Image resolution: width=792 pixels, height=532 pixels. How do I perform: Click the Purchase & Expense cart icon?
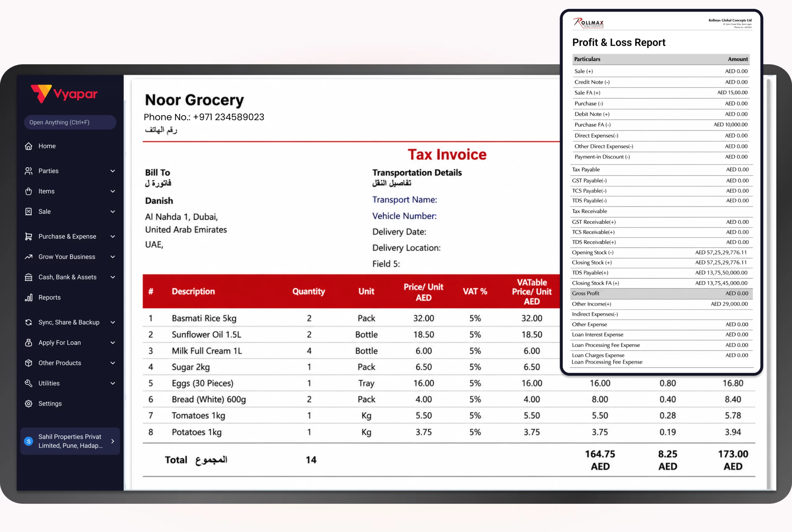coord(28,237)
